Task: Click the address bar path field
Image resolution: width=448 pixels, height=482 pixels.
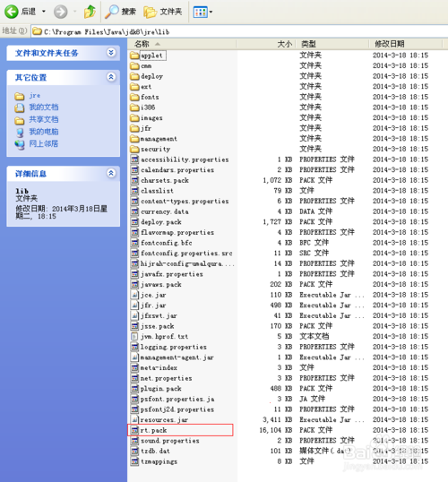Action: (240, 31)
